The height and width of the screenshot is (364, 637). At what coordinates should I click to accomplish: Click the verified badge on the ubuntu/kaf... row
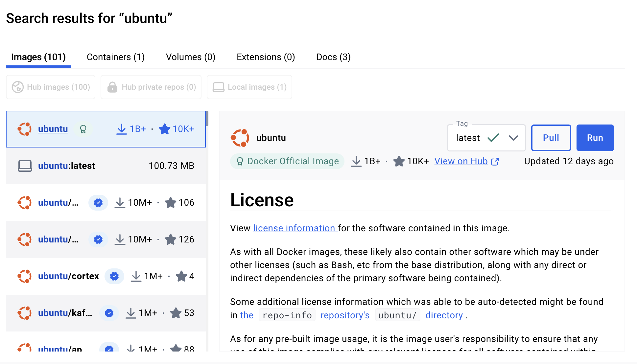[x=109, y=313]
